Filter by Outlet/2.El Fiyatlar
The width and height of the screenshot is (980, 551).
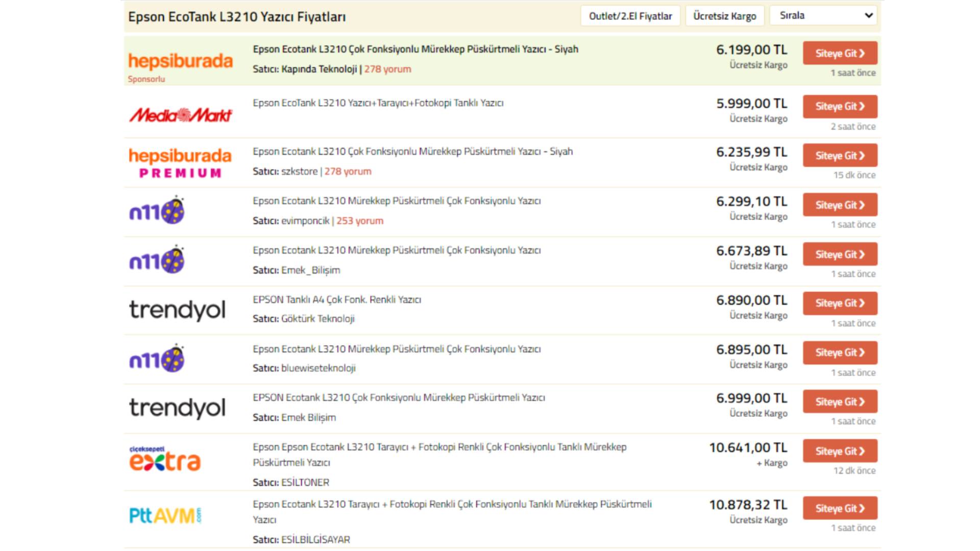point(630,16)
